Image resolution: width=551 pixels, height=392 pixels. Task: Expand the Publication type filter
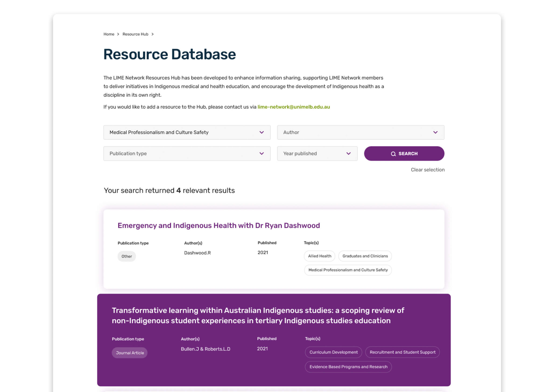(x=187, y=153)
